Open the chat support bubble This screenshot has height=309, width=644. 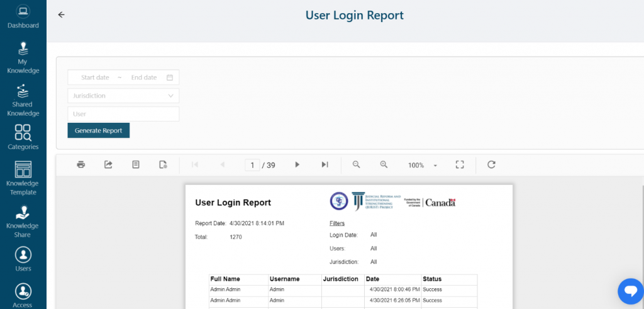(631, 291)
